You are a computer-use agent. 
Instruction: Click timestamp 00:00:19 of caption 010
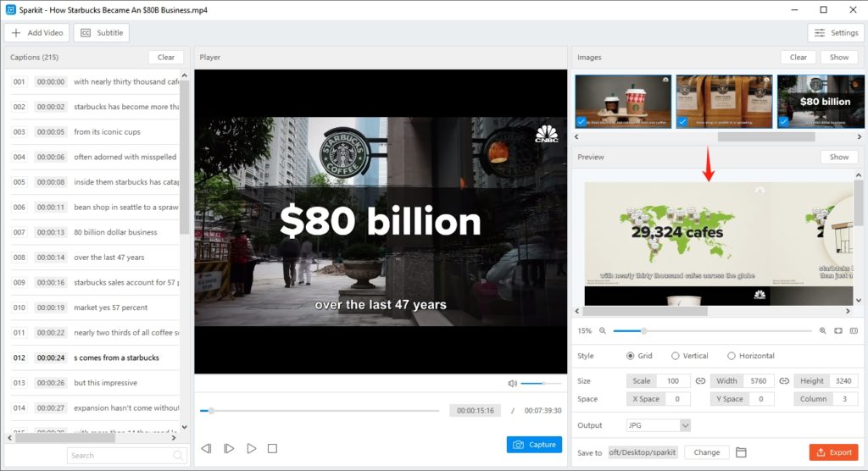[51, 308]
